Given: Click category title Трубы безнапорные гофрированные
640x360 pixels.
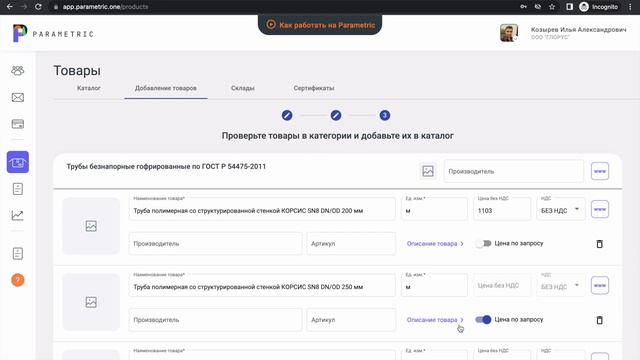Looking at the screenshot, I should (x=166, y=167).
